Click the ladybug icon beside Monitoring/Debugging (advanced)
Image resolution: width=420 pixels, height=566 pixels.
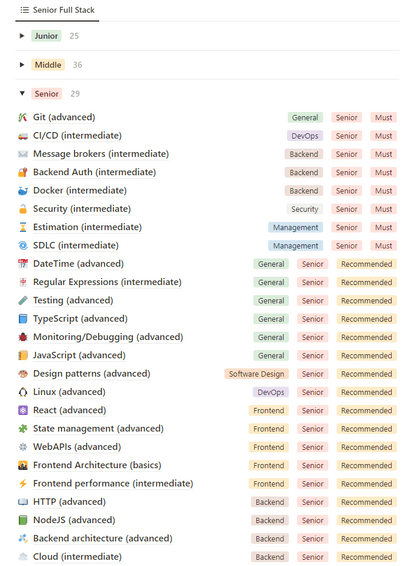23,337
